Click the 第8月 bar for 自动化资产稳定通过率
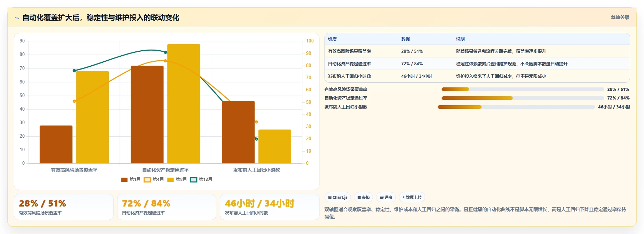This screenshot has height=234, width=644. (x=183, y=104)
